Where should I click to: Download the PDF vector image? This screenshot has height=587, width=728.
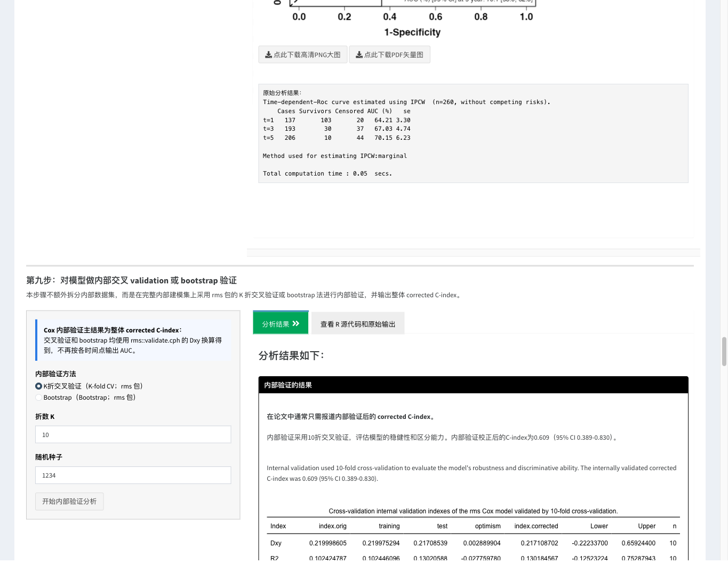(389, 54)
